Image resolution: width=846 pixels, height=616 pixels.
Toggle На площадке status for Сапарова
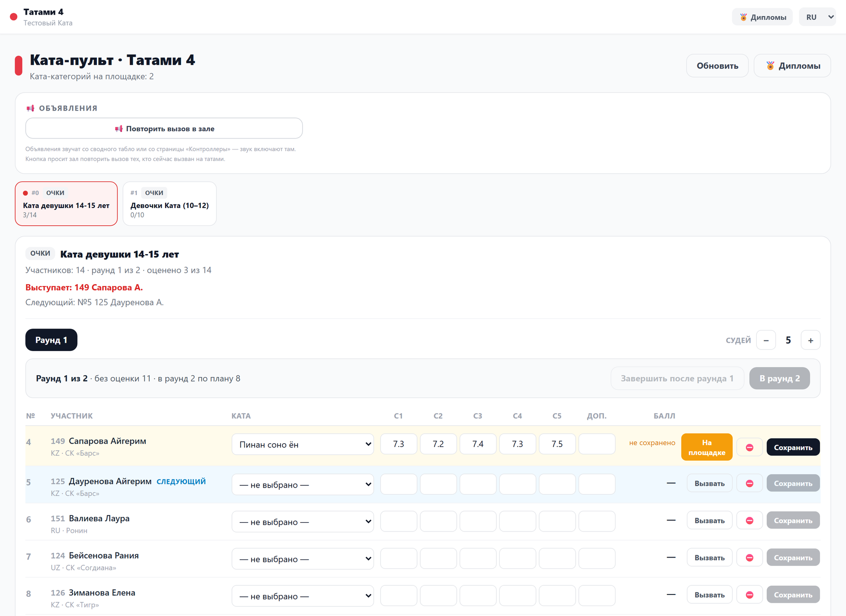707,447
